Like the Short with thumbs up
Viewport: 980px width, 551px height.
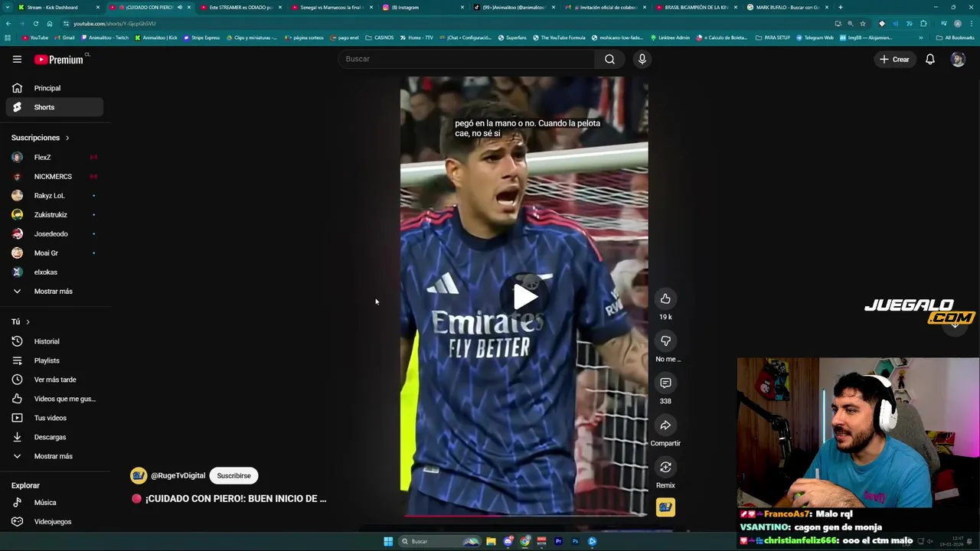tap(665, 298)
